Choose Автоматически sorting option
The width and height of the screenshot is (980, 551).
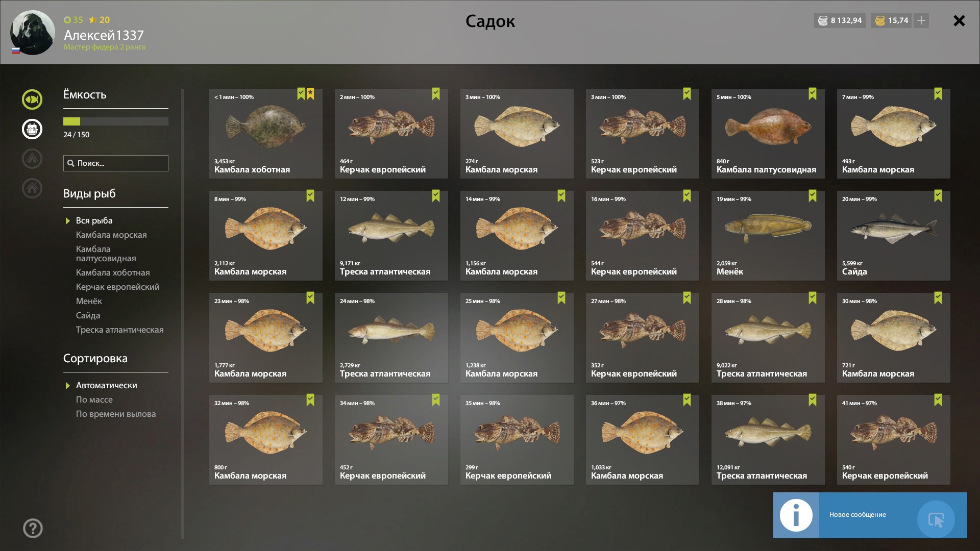coord(106,386)
